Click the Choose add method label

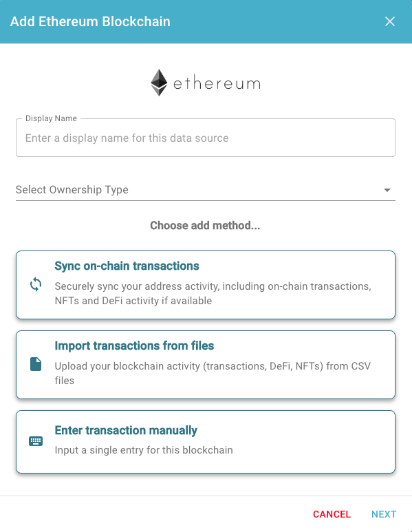(x=205, y=225)
